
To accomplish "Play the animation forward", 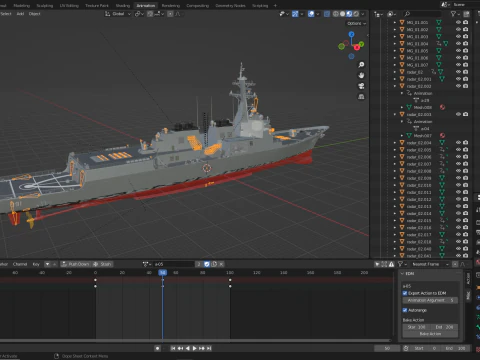I will 195,348.
